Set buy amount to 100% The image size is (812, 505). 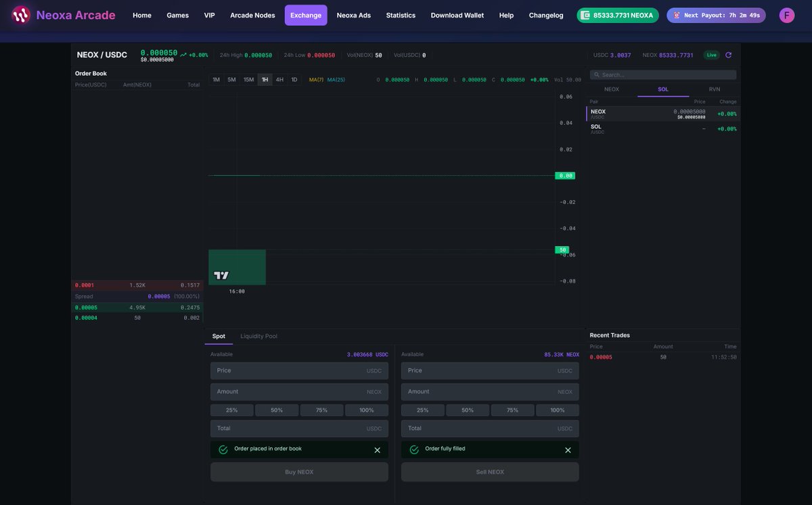367,410
